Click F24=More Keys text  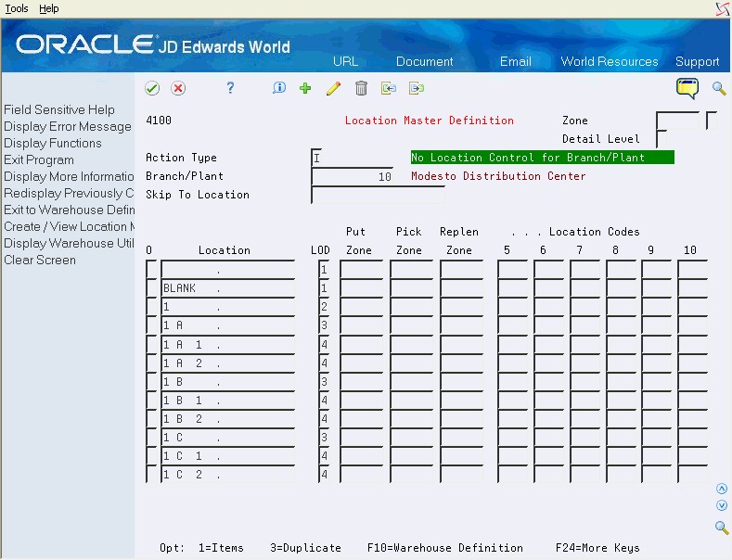click(x=597, y=548)
